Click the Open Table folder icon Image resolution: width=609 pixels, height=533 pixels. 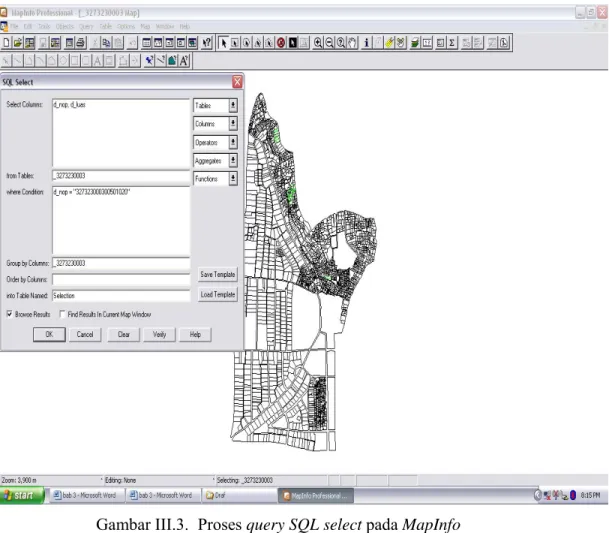pos(17,42)
